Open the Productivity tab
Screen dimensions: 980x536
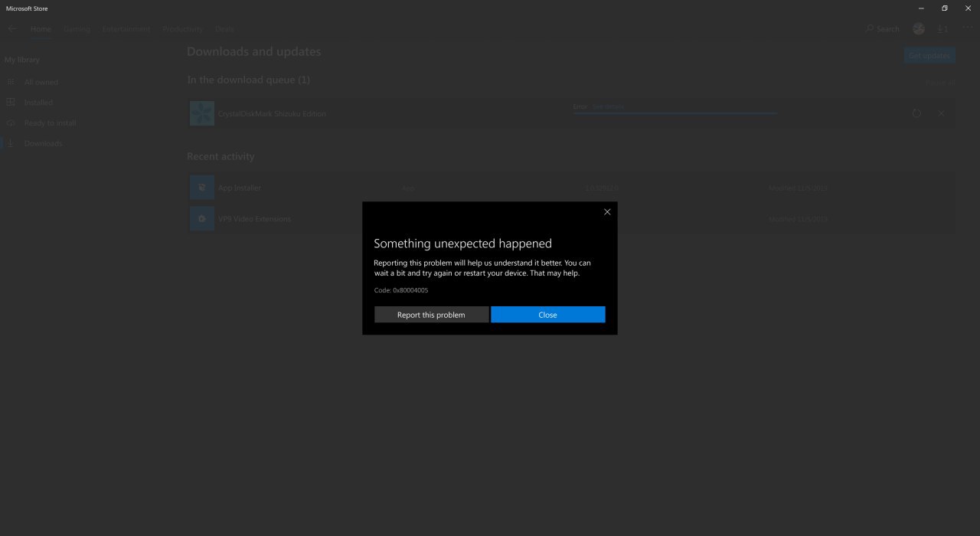182,29
